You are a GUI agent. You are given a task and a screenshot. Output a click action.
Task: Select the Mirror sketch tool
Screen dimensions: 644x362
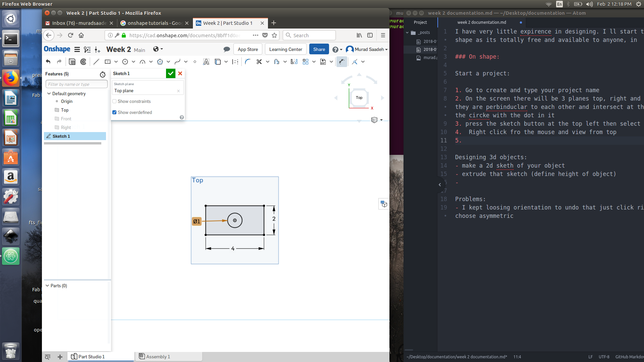[294, 62]
